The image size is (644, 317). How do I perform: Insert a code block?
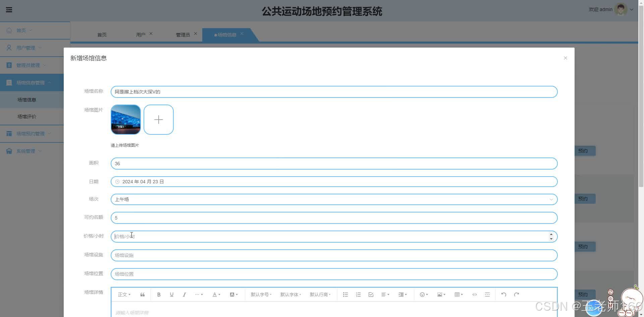[474, 295]
